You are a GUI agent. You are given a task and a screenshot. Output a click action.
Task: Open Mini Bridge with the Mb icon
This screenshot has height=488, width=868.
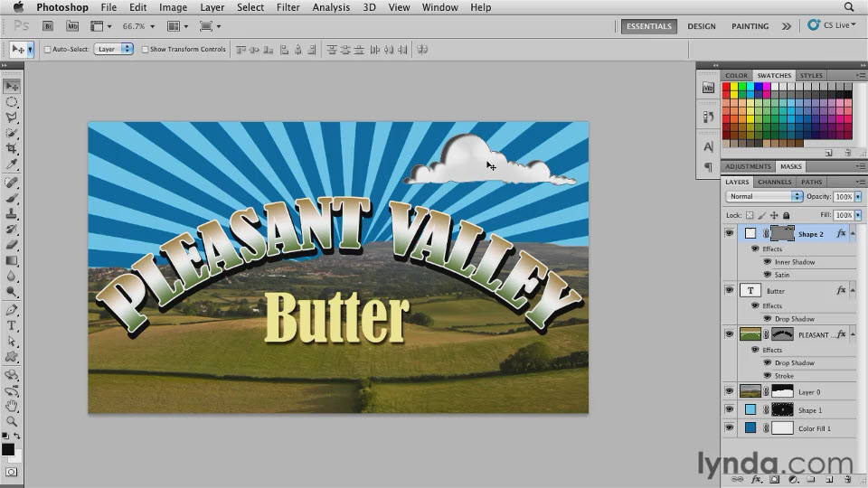click(x=71, y=27)
